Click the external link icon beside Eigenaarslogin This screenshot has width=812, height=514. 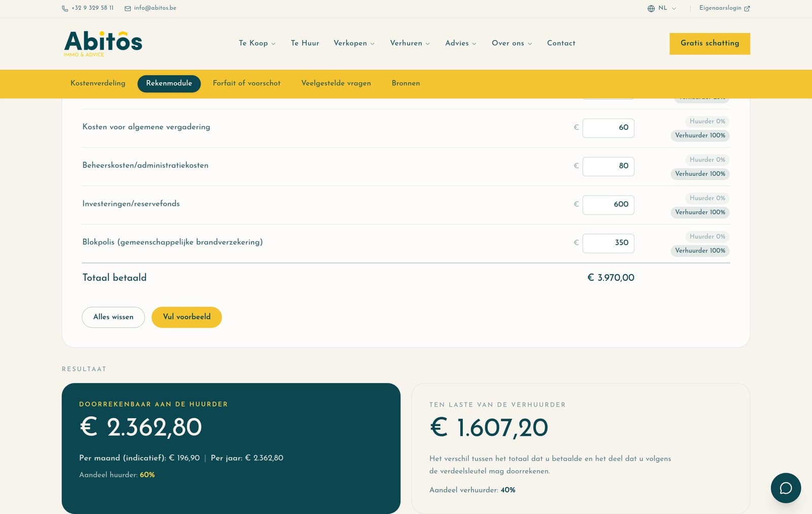coord(747,9)
